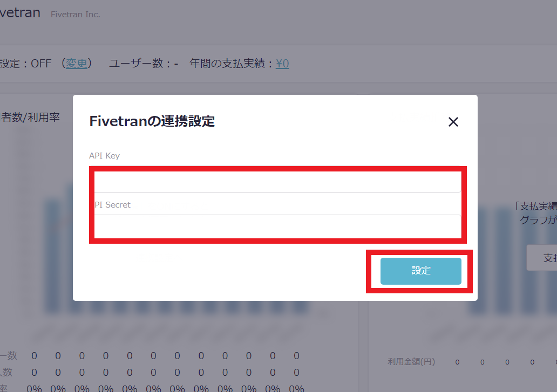Click the Fivetranの連携設定 dialog title
The image size is (557, 392).
tap(152, 122)
